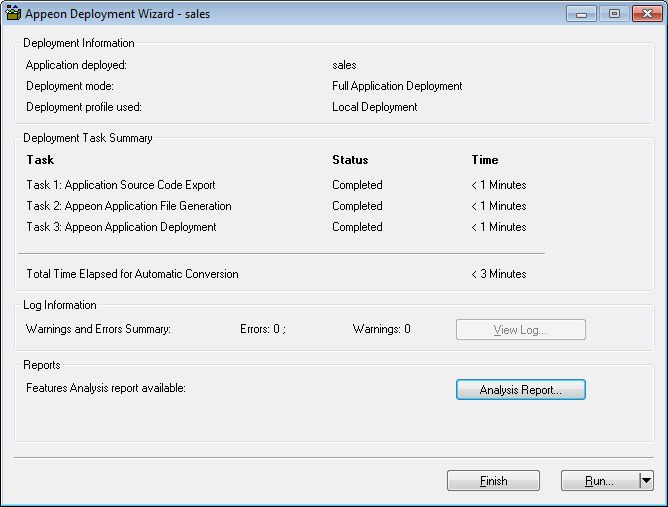
Task: Click the 'Log Information' group title
Action: point(60,305)
